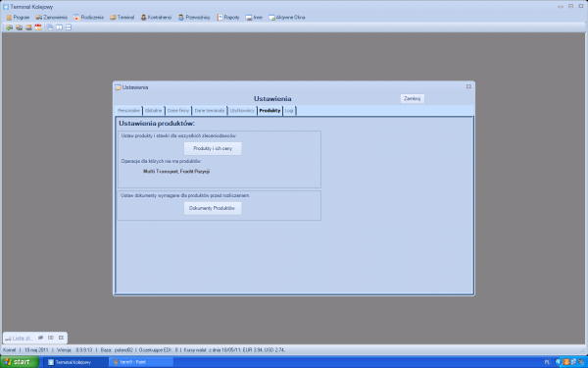The width and height of the screenshot is (588, 368).
Task: Click the Kurs walut status bar entry
Action: 234,350
